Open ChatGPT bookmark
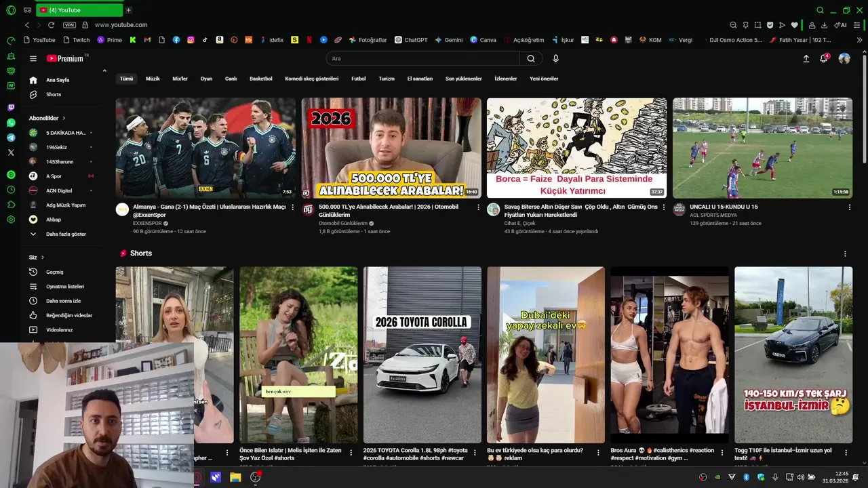 coord(411,40)
